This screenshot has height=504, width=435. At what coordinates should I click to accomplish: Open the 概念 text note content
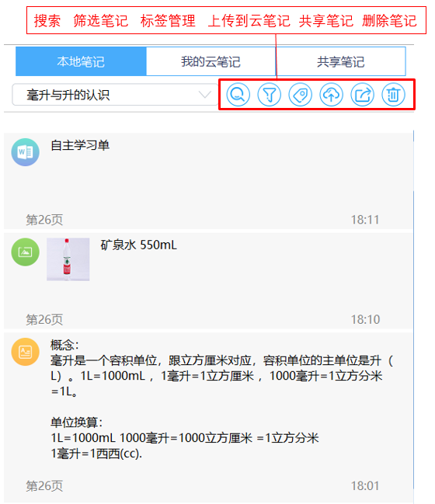222,399
